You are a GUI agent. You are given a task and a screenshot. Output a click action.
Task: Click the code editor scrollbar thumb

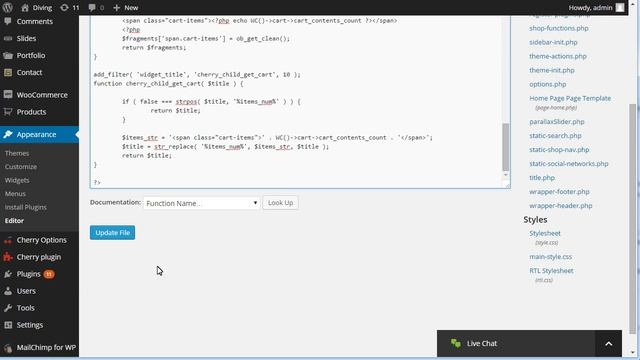click(x=506, y=147)
